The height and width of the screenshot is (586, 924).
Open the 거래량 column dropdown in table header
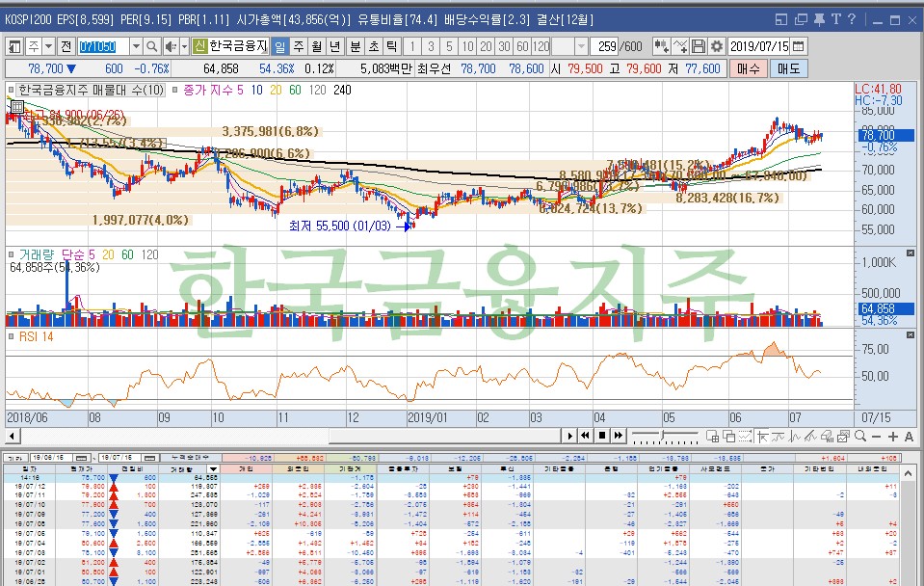pyautogui.click(x=212, y=469)
